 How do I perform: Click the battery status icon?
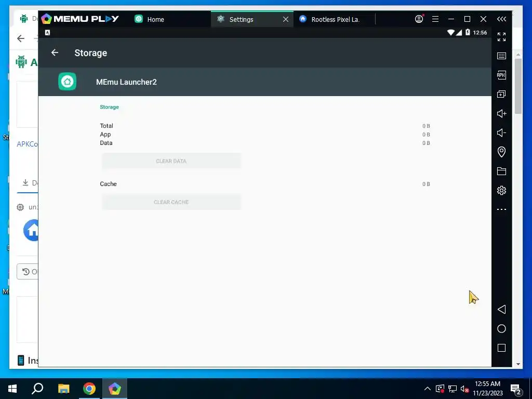pyautogui.click(x=468, y=32)
